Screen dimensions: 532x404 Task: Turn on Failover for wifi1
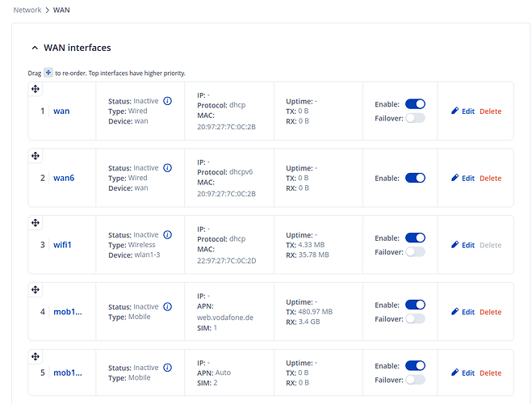coord(415,252)
